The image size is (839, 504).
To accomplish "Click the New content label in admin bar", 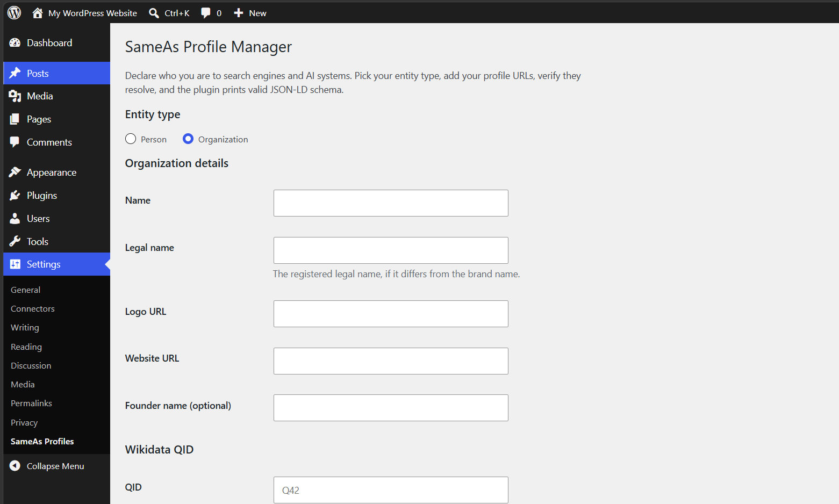I will click(257, 13).
